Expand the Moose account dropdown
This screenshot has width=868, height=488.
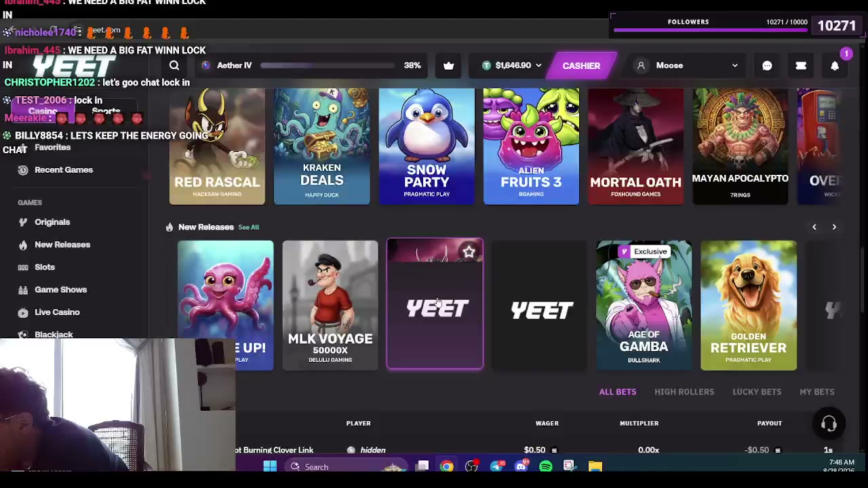(x=734, y=66)
